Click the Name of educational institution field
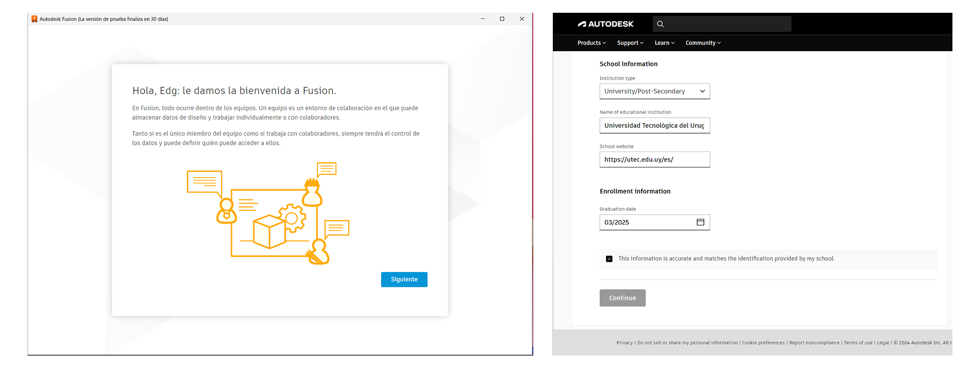This screenshot has width=980, height=375. [x=654, y=126]
